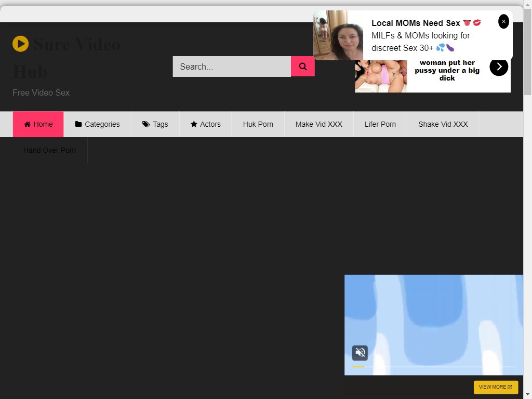This screenshot has width=532, height=399.
Task: Go to the Home tab
Action: point(38,124)
